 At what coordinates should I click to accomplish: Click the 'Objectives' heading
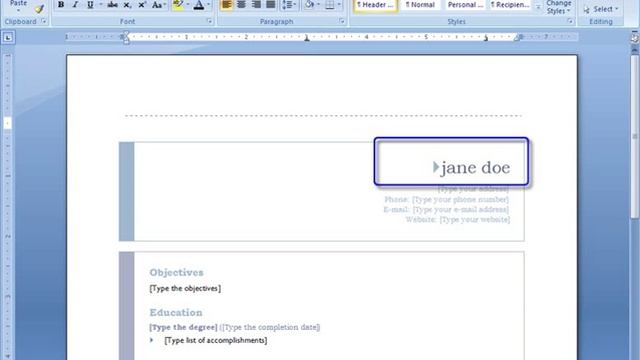point(176,273)
